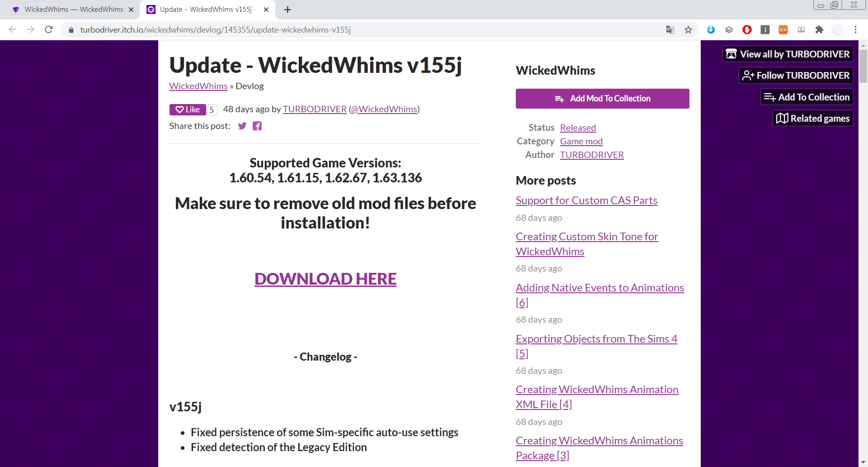
Task: Click the gray hexagon extension icon
Action: tap(729, 30)
